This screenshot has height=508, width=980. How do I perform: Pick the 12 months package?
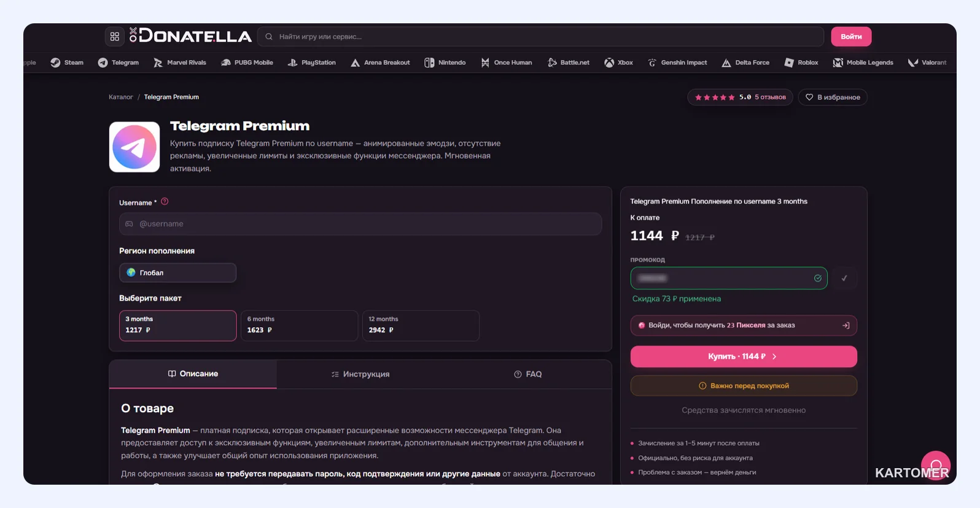421,325
